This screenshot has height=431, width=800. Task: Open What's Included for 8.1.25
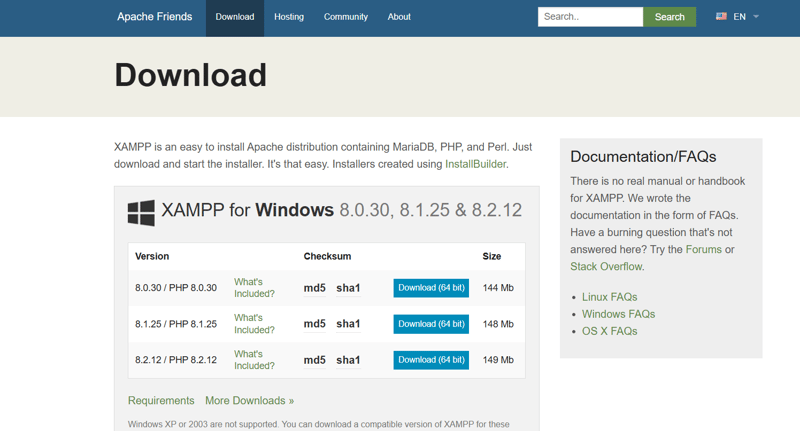coord(254,324)
